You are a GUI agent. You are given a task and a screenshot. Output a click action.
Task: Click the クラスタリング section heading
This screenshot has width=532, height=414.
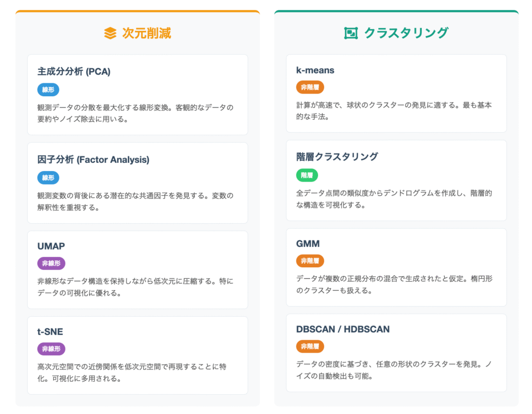[406, 33]
